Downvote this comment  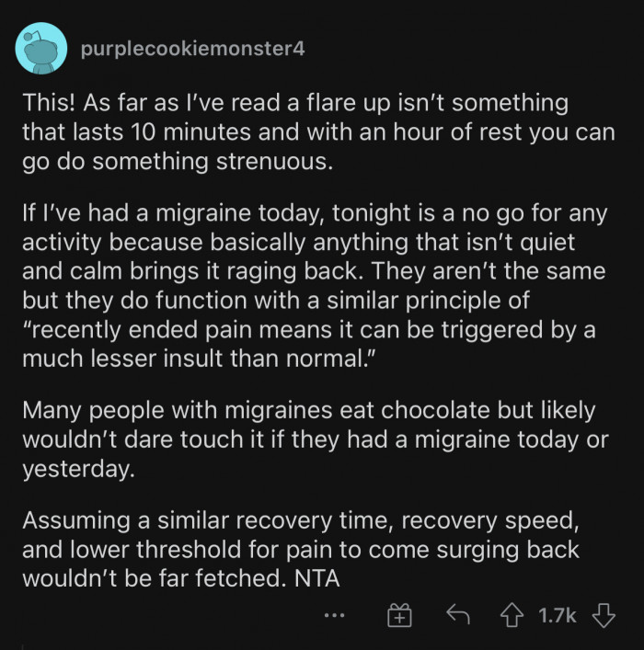click(x=604, y=616)
